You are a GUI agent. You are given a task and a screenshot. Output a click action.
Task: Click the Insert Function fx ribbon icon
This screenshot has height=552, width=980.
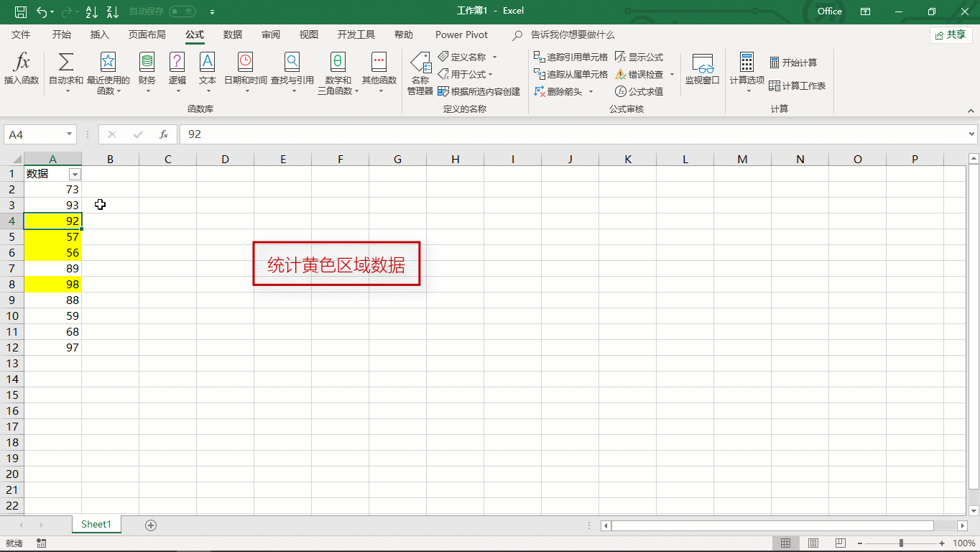point(22,69)
